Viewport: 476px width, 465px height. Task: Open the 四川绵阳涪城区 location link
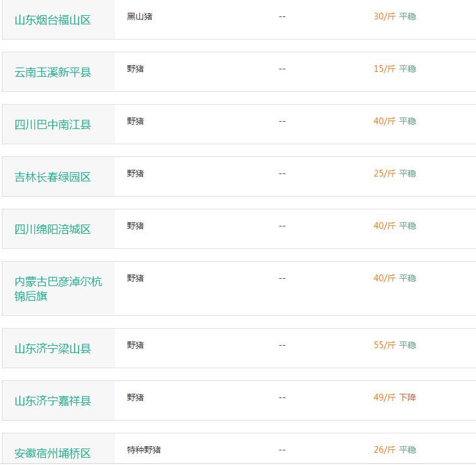tap(53, 229)
